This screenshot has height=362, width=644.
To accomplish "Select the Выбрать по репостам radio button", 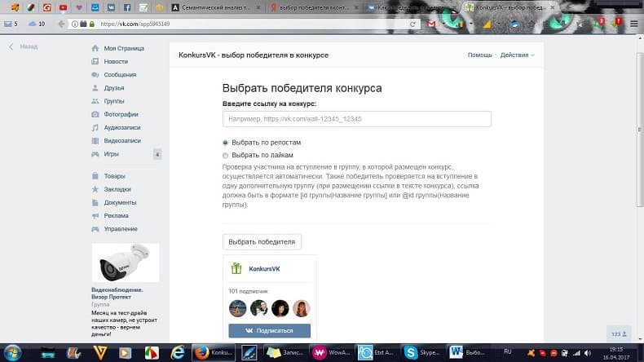I will tap(226, 142).
